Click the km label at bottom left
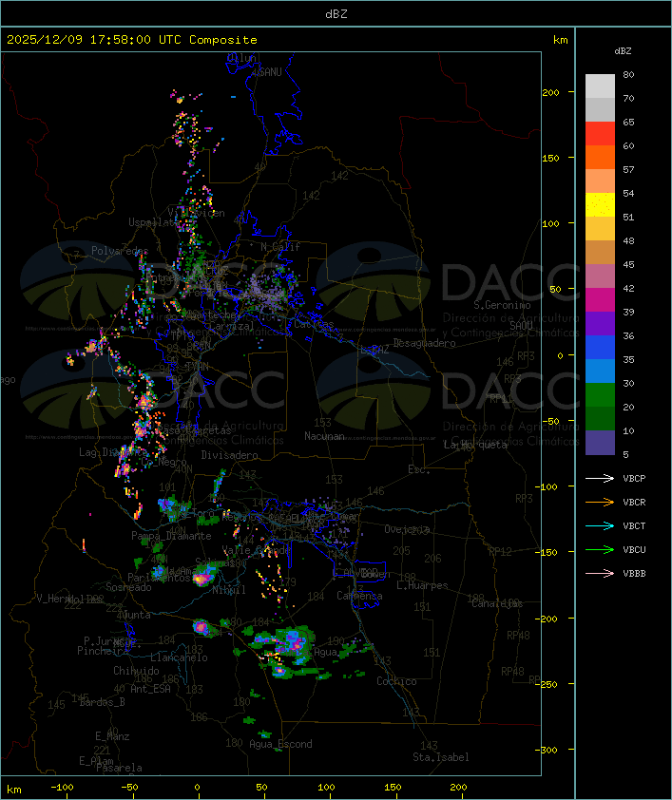672x800 pixels. (13, 790)
